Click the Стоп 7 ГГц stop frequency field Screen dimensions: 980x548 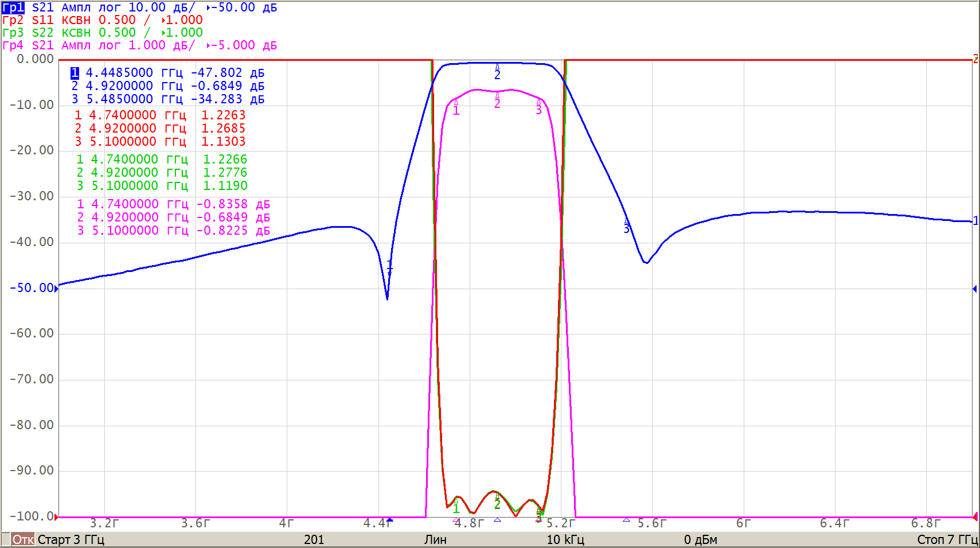pyautogui.click(x=947, y=539)
